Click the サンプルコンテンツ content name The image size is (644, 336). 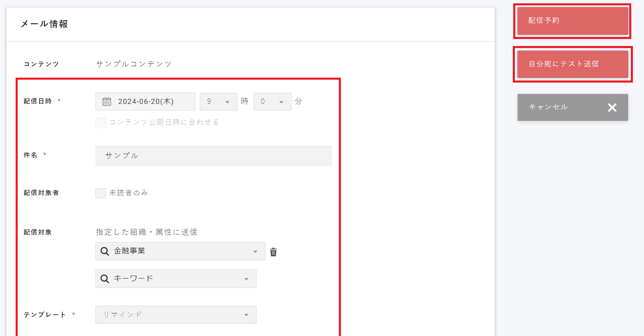pos(134,64)
